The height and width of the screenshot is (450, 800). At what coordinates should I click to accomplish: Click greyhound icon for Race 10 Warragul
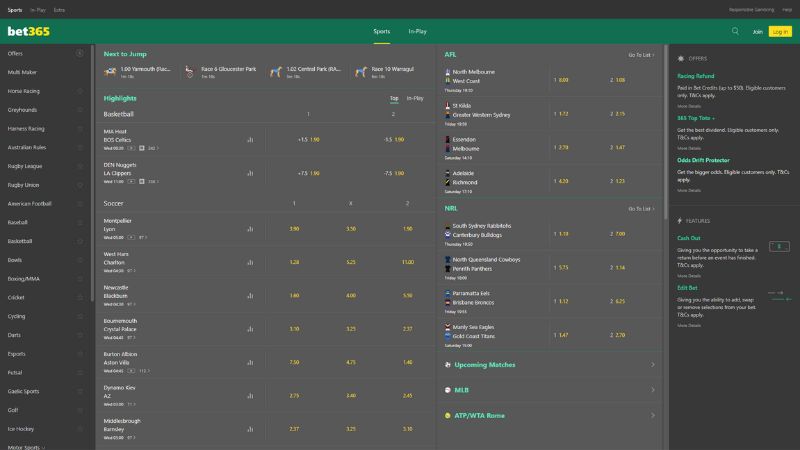361,72
